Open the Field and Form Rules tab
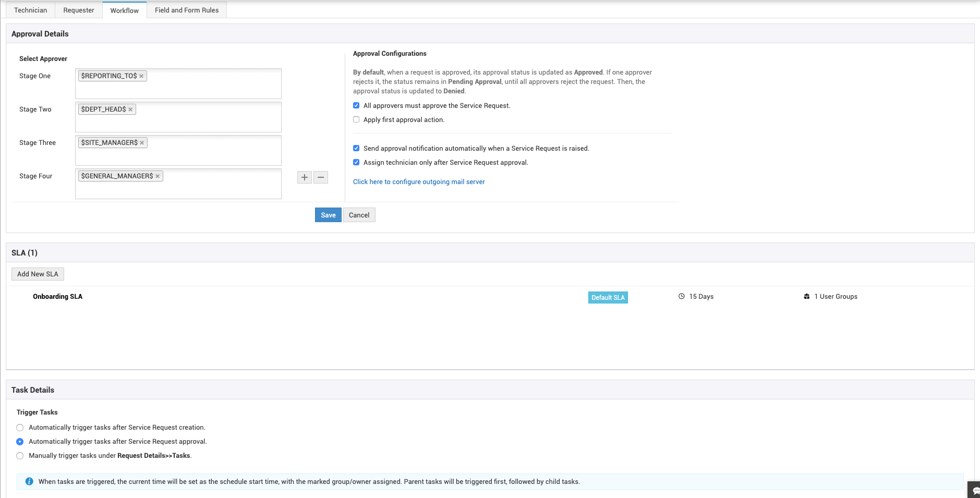 click(186, 9)
